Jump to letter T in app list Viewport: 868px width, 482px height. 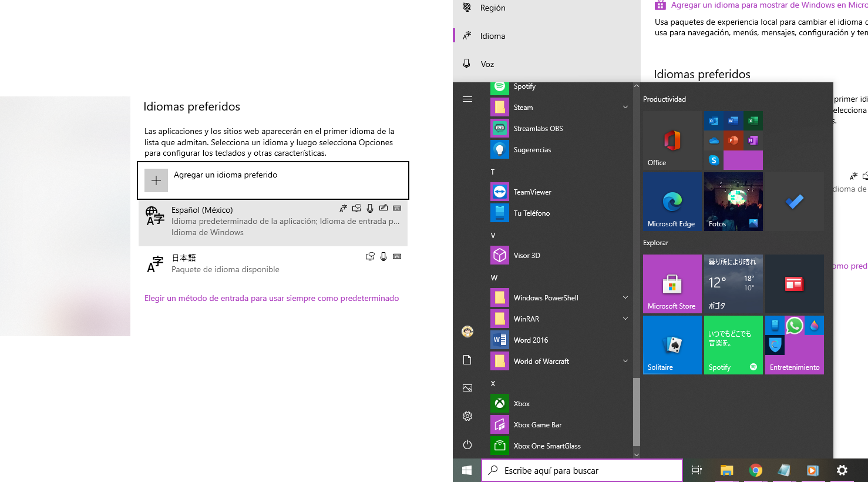(x=493, y=172)
